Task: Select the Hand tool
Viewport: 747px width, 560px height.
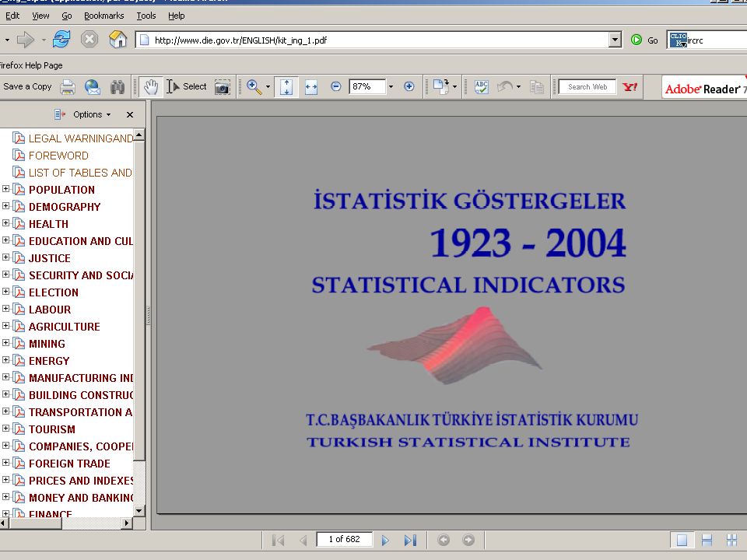Action: [x=151, y=87]
